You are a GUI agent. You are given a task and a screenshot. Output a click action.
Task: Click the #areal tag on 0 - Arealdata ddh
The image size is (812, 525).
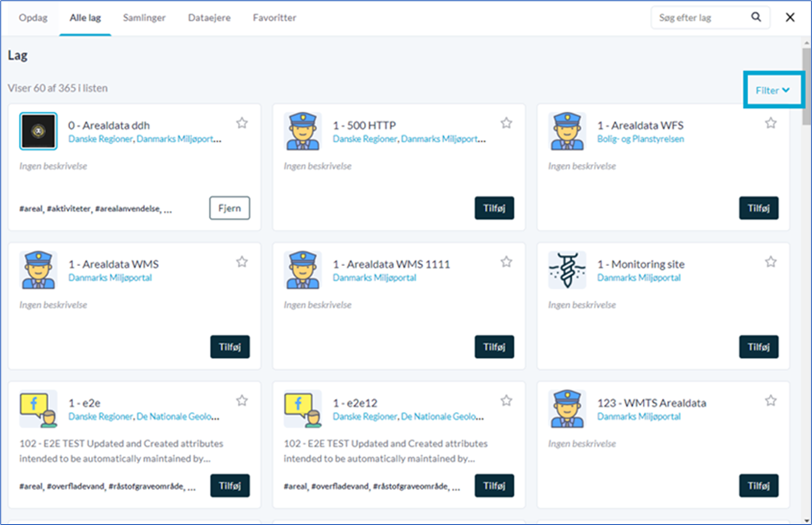click(x=31, y=209)
